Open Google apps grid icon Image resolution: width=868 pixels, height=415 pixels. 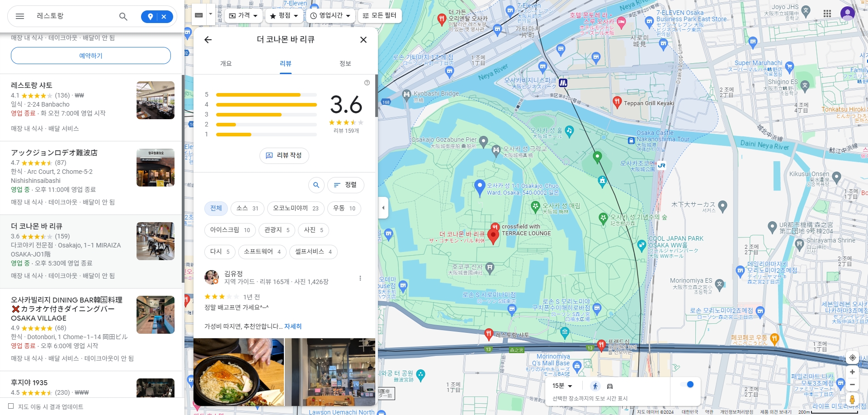coord(827,14)
